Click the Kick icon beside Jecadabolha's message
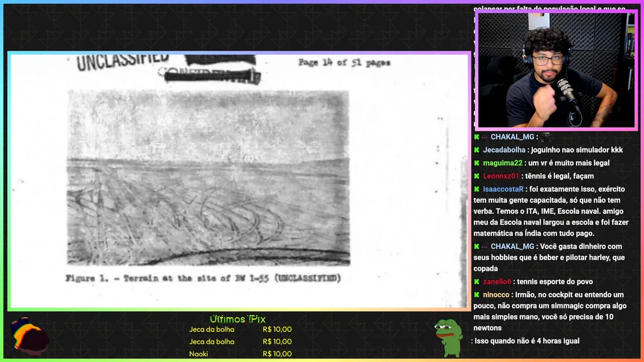Image resolution: width=644 pixels, height=362 pixels. [476, 150]
